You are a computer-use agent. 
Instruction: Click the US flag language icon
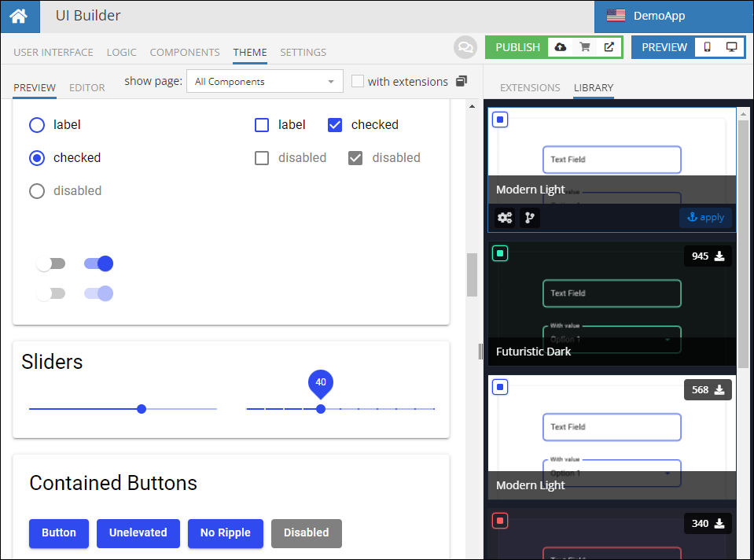(616, 16)
